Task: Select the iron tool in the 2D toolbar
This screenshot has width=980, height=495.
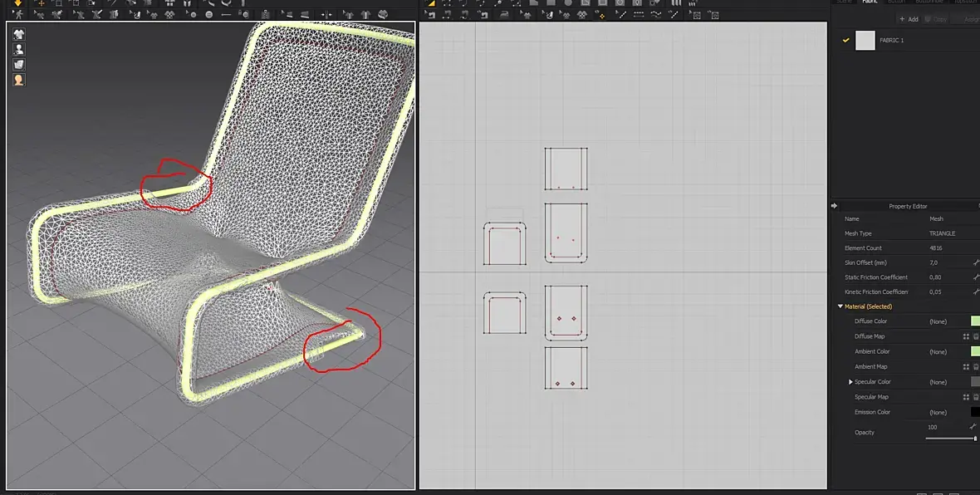Action: [504, 14]
